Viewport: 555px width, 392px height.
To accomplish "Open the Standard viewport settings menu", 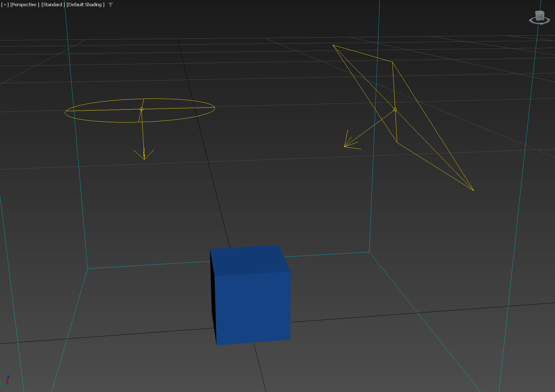I will 53,5.
